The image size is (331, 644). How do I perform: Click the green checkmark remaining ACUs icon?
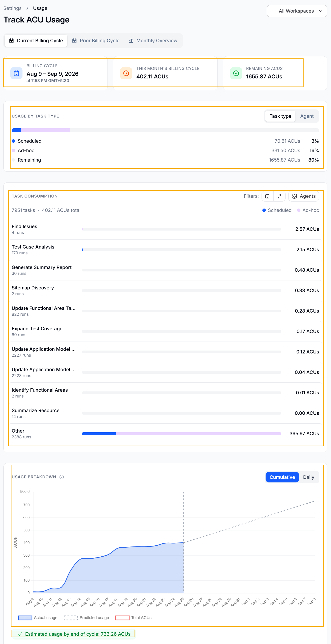click(x=236, y=73)
